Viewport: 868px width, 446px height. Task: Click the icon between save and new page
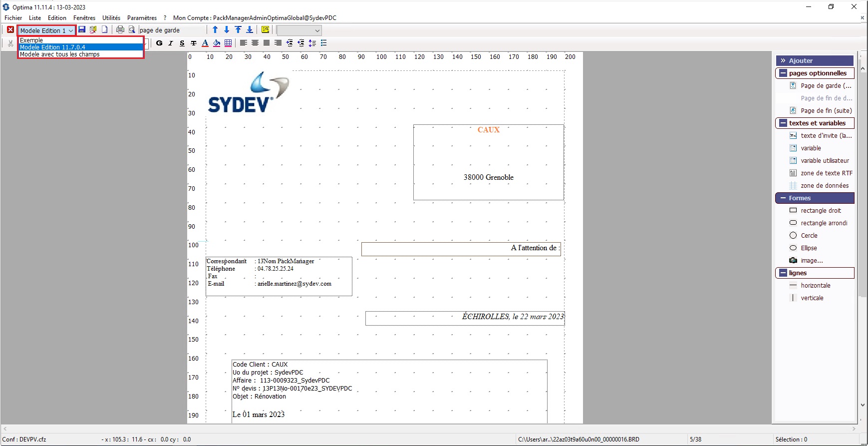[x=93, y=30]
